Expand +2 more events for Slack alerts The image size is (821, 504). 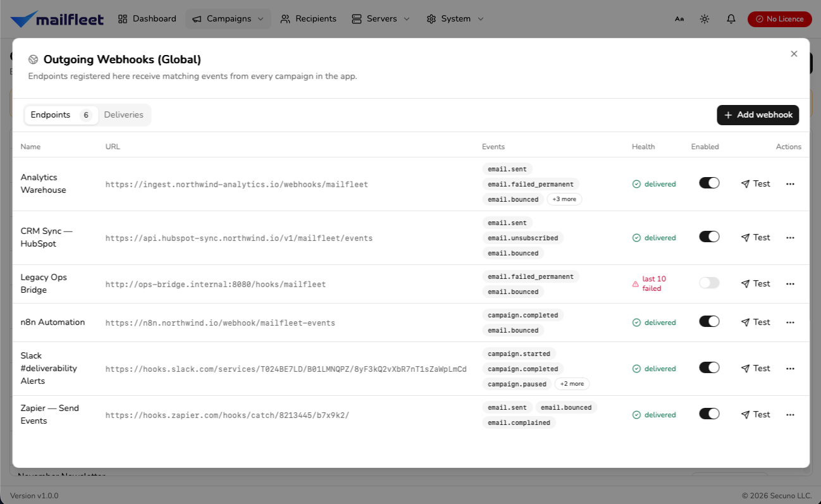coord(572,384)
